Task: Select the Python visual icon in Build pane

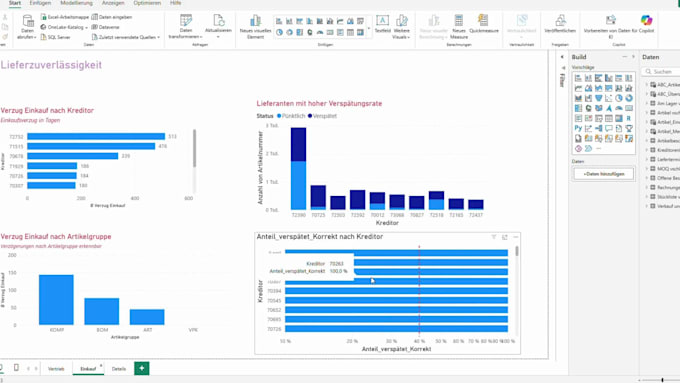Action: [x=578, y=128]
